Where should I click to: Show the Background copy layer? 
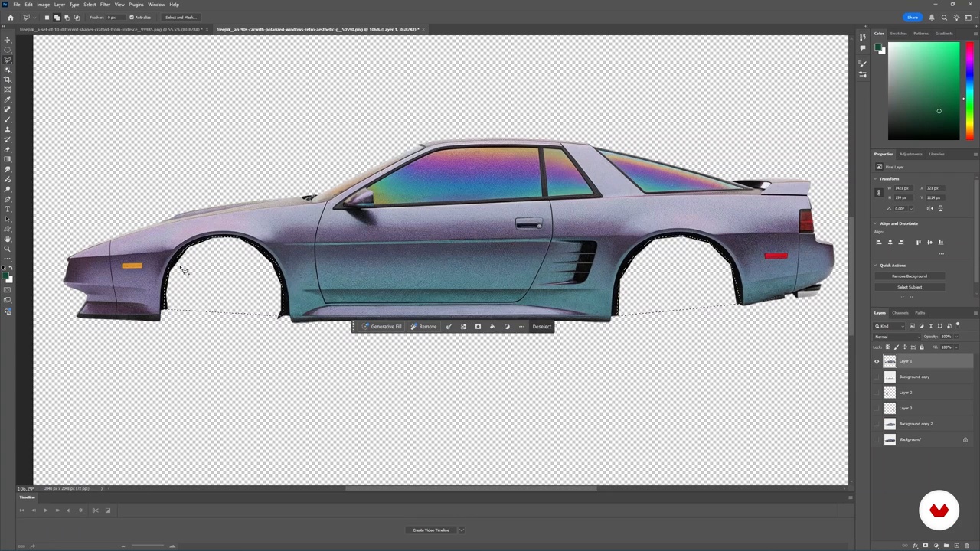pyautogui.click(x=877, y=377)
